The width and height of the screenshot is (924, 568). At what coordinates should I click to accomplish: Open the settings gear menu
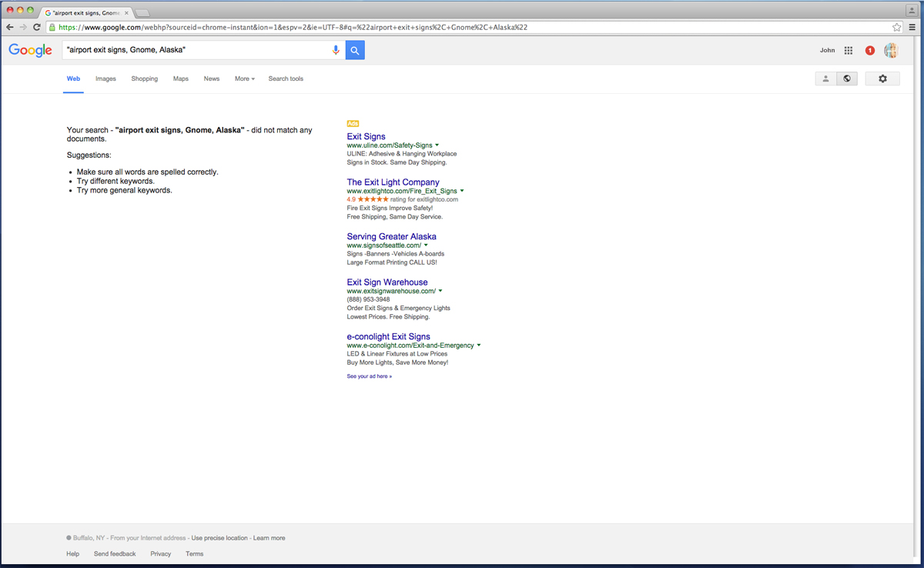[882, 79]
